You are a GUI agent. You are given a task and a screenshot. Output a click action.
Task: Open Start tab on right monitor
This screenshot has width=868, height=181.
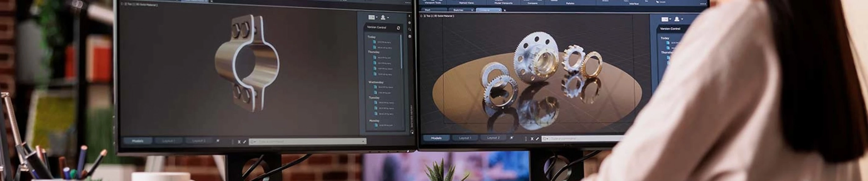pyautogui.click(x=434, y=10)
